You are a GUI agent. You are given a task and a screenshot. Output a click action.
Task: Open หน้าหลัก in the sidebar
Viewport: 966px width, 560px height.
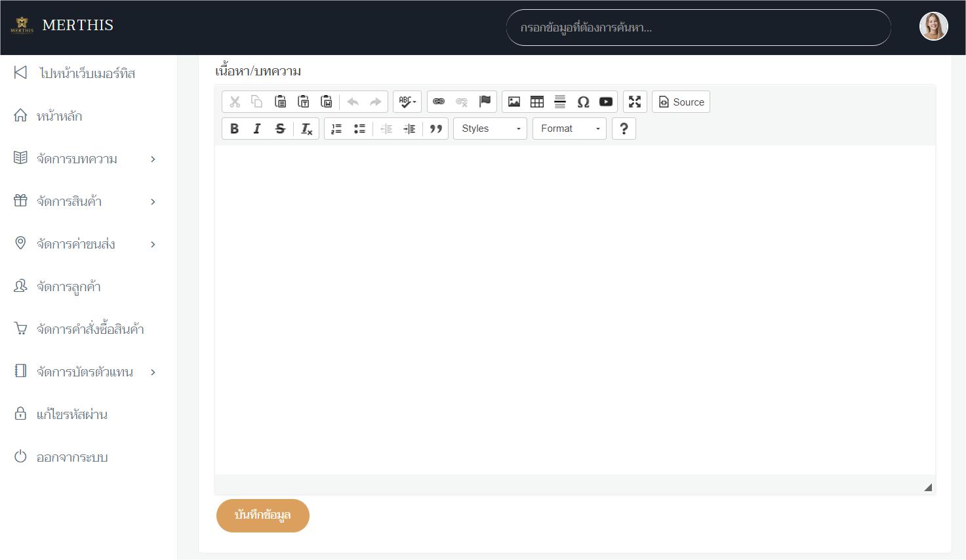[x=59, y=116]
